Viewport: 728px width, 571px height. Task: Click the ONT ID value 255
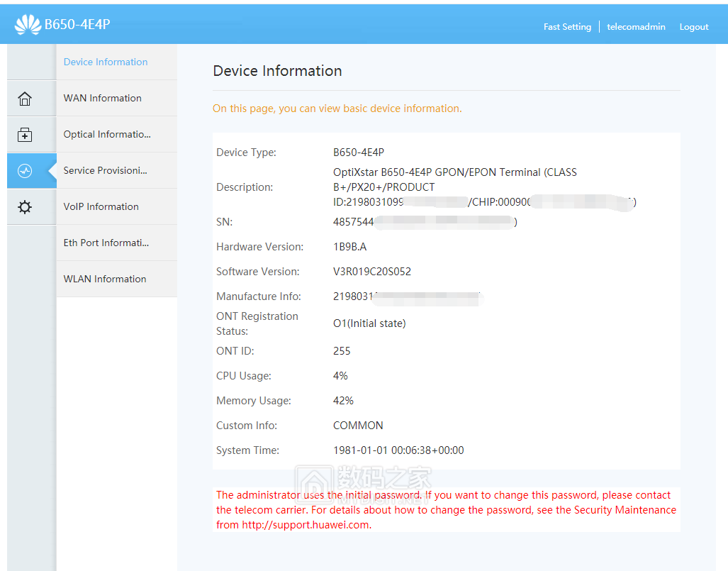point(342,351)
